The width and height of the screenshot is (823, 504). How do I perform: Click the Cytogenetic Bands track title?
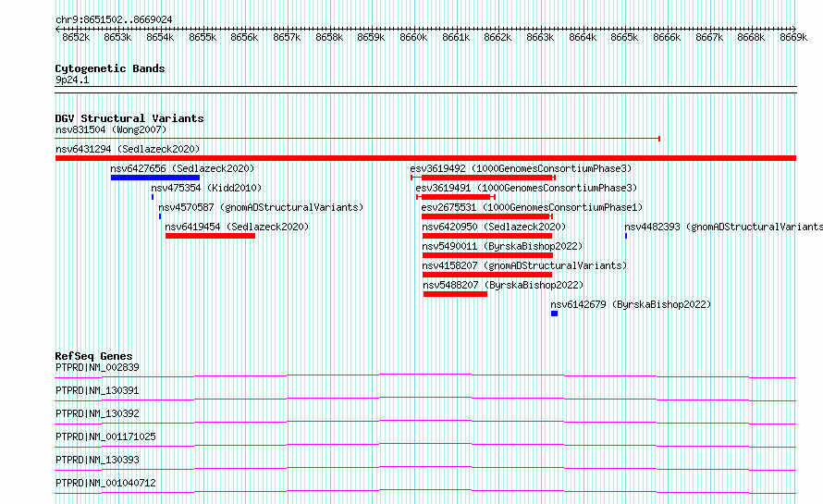coord(110,68)
